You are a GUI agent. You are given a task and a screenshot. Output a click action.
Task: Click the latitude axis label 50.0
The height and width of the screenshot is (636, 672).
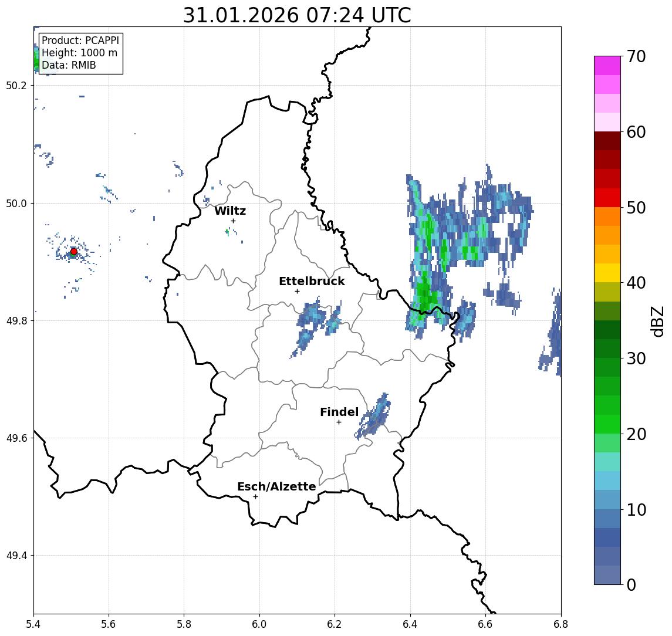pos(16,203)
